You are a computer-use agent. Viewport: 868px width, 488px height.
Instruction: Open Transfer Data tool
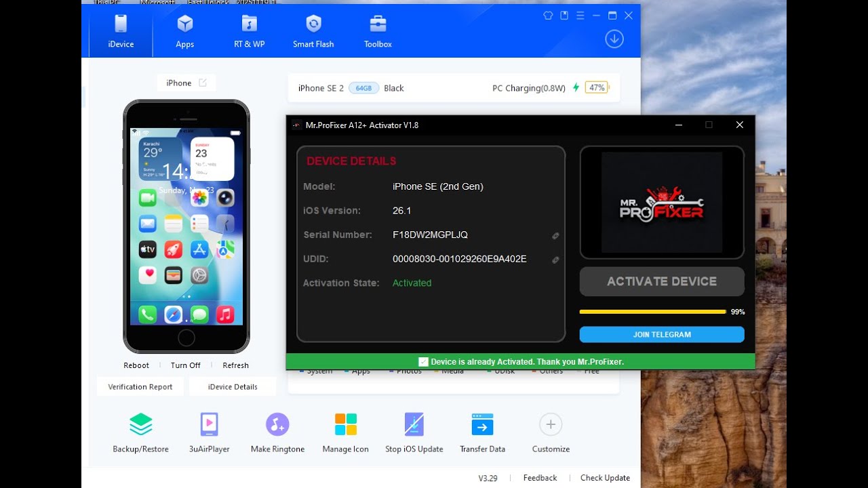click(482, 432)
